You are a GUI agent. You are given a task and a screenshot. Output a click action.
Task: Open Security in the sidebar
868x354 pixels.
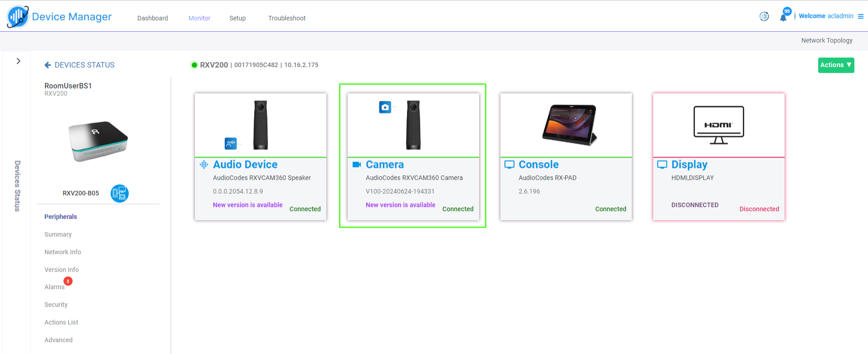(x=56, y=305)
